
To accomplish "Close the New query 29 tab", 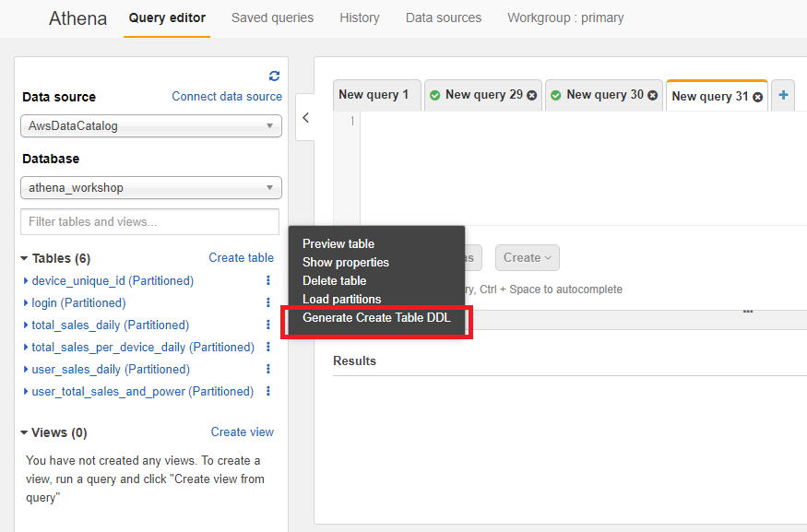I will point(531,96).
